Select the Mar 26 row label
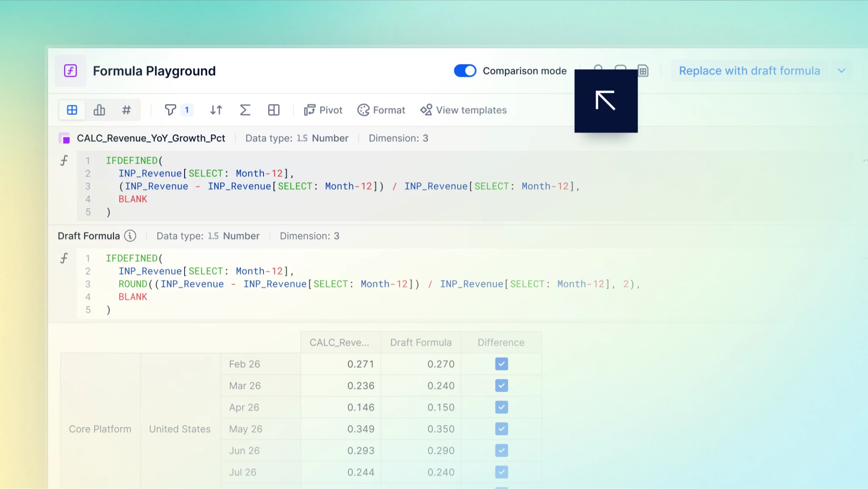The width and height of the screenshot is (868, 489). pos(260,385)
